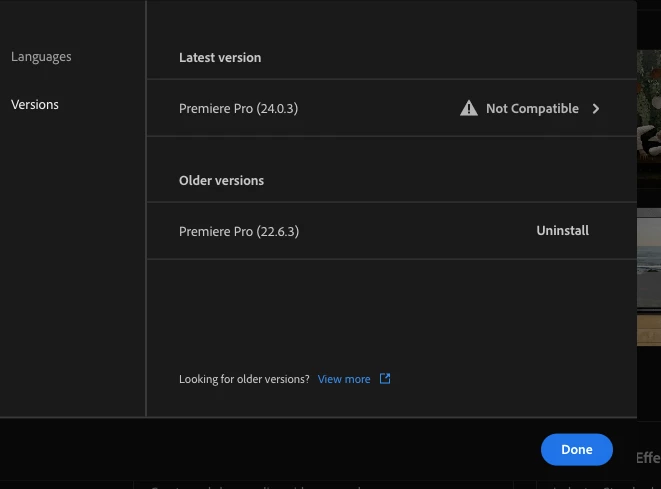Click the external link icon beside View more

[385, 379]
